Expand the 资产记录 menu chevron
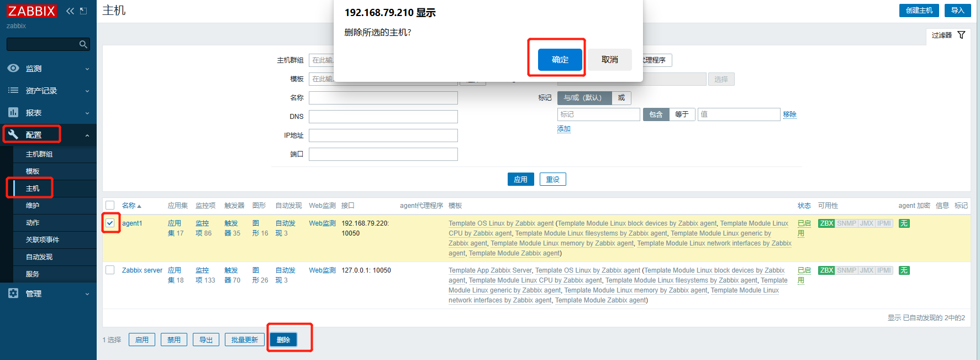Screen dimensions: 980x360 point(87,91)
